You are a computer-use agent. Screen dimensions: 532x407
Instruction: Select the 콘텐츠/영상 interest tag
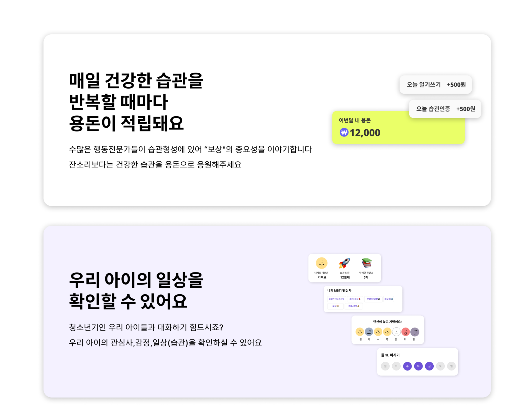(373, 299)
